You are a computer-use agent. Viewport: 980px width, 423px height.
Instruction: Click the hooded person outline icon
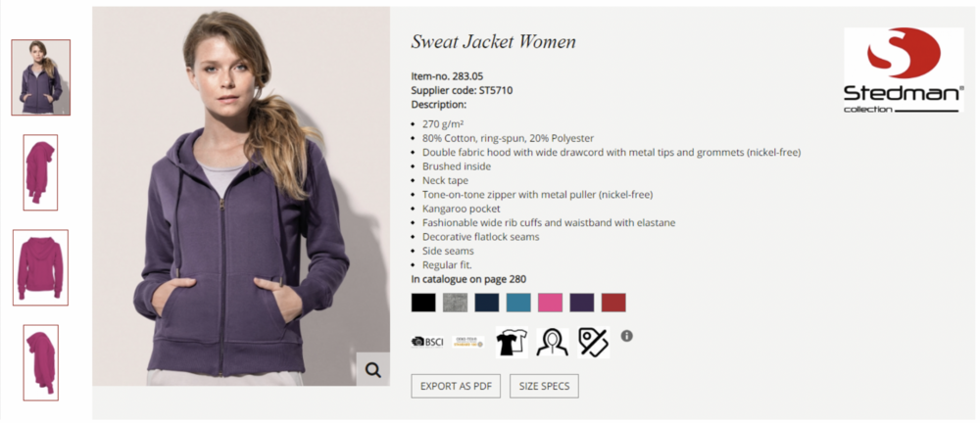point(553,343)
